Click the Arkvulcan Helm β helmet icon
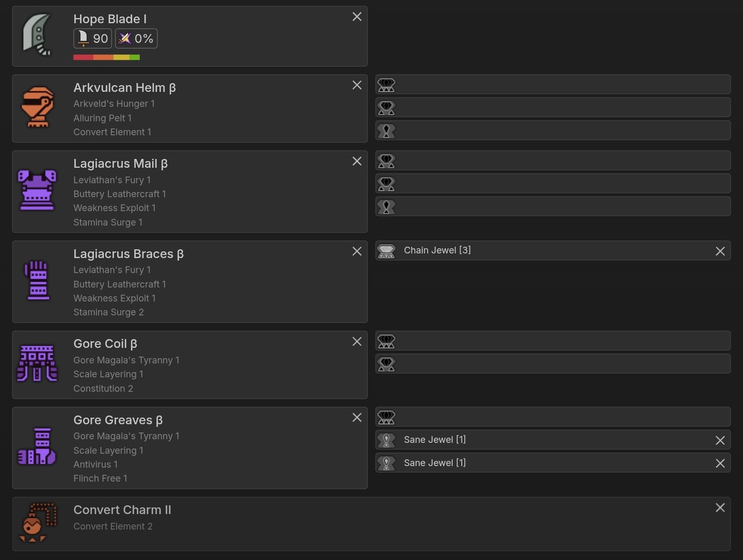 click(37, 107)
